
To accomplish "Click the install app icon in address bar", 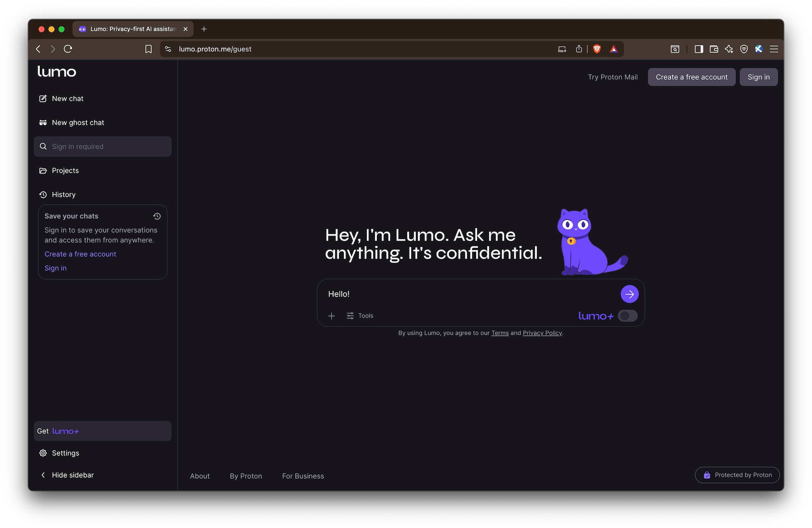I will click(x=562, y=49).
